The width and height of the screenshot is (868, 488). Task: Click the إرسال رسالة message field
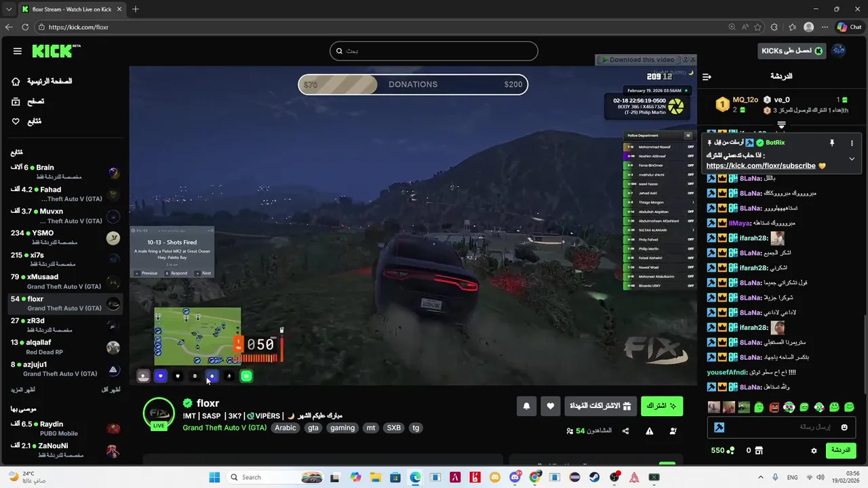[x=781, y=428]
